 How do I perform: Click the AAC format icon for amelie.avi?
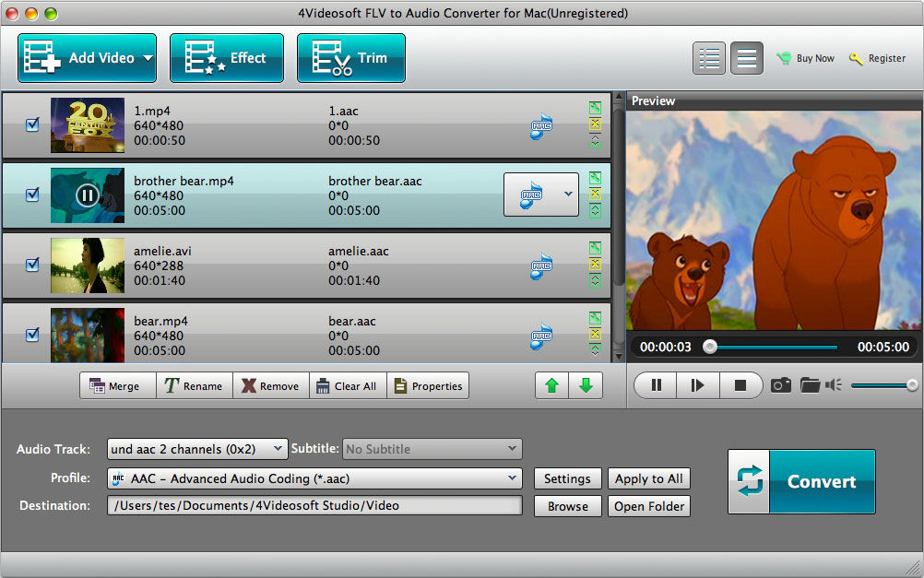point(541,265)
